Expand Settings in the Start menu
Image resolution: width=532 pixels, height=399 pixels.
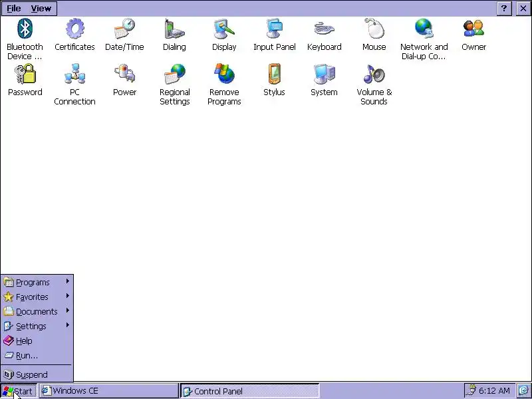coord(37,326)
